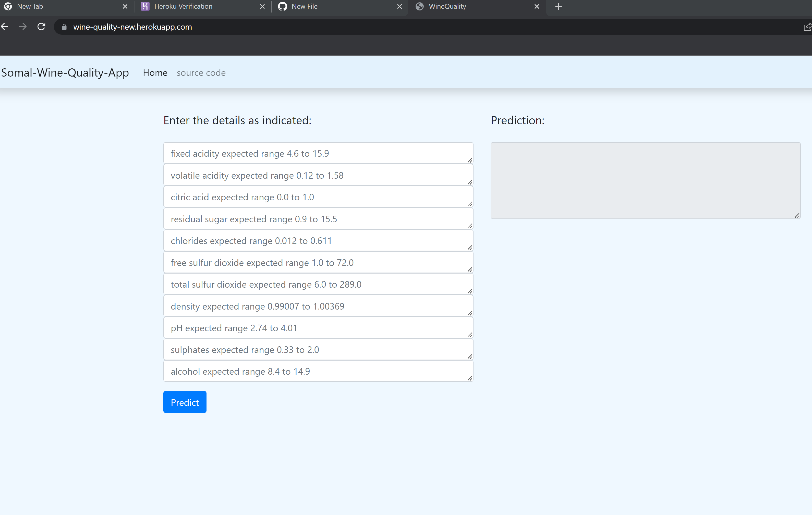Screen dimensions: 812x515
Task: Reload the wine quality page
Action: [x=41, y=26]
